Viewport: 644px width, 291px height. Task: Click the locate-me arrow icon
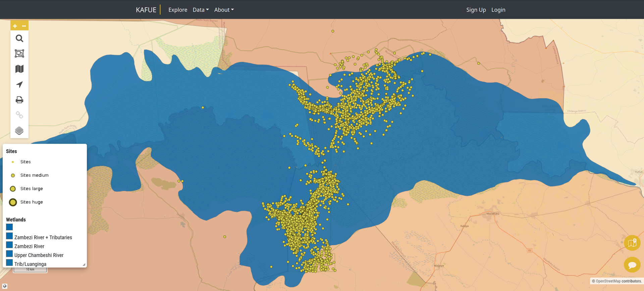[19, 84]
